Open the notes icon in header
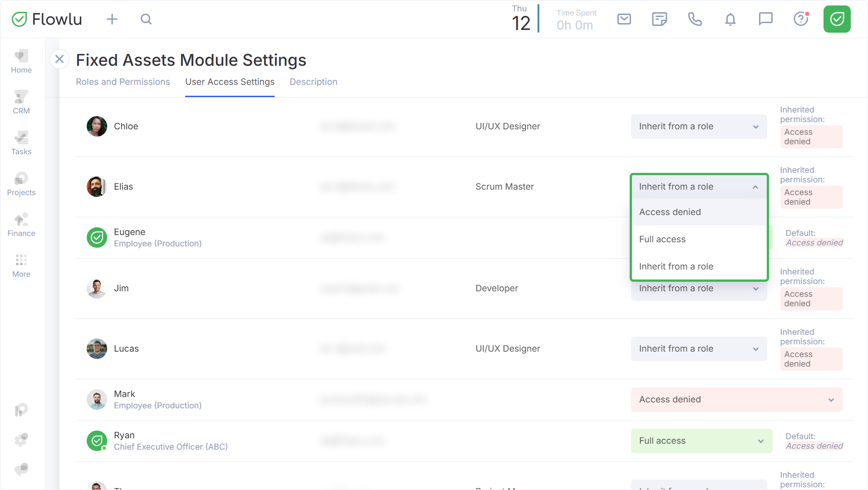 [659, 19]
